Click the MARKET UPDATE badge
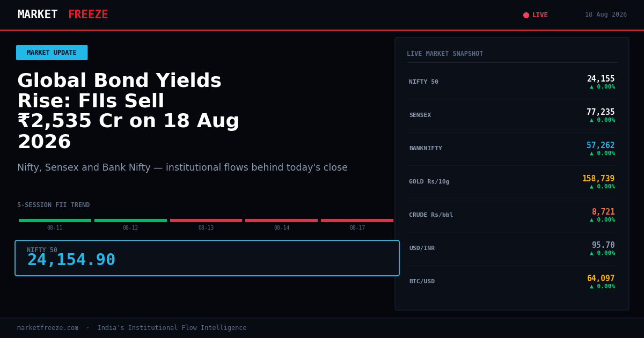The height and width of the screenshot is (338, 644). 52,53
